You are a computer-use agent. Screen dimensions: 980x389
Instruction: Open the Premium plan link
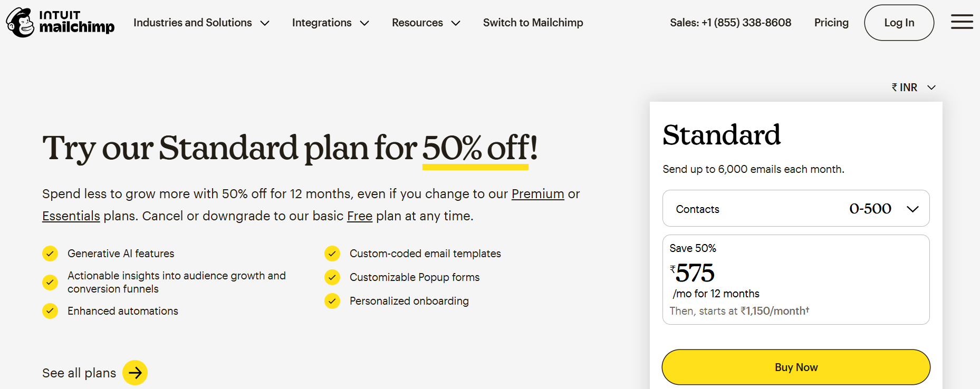(538, 194)
